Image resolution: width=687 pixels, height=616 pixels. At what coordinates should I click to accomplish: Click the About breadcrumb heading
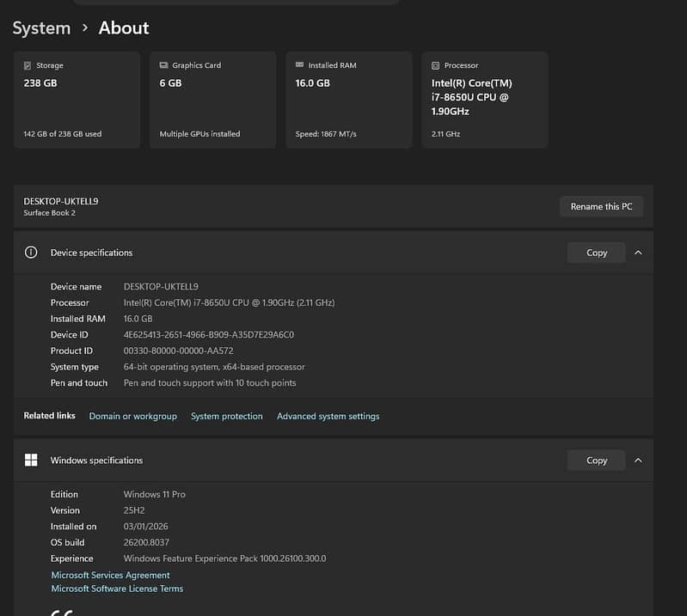[x=124, y=28]
